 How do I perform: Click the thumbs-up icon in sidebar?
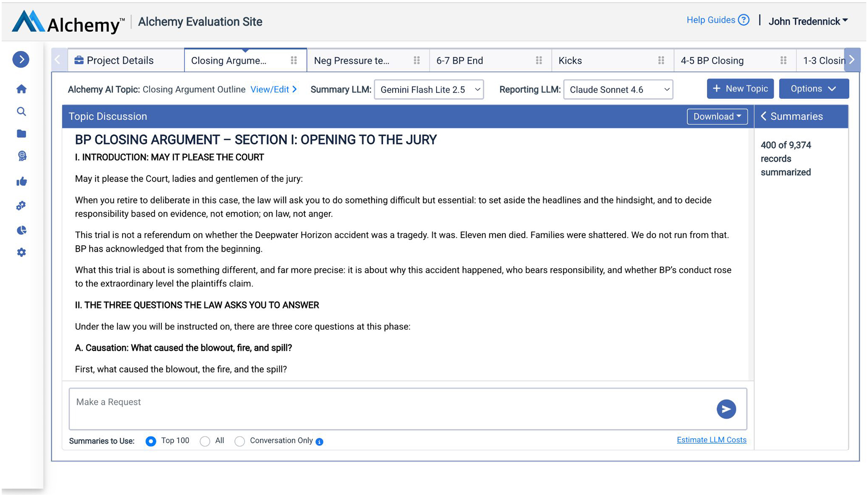pos(22,182)
